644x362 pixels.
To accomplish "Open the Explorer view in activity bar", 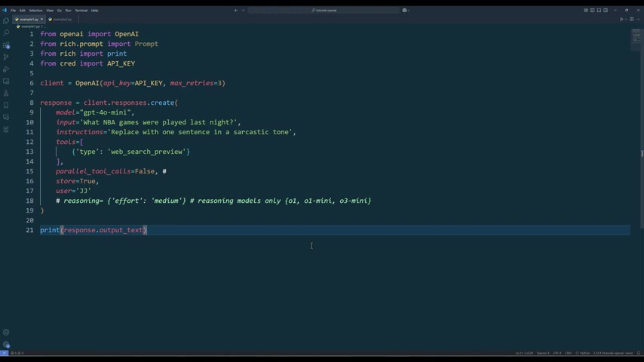I will [6, 20].
